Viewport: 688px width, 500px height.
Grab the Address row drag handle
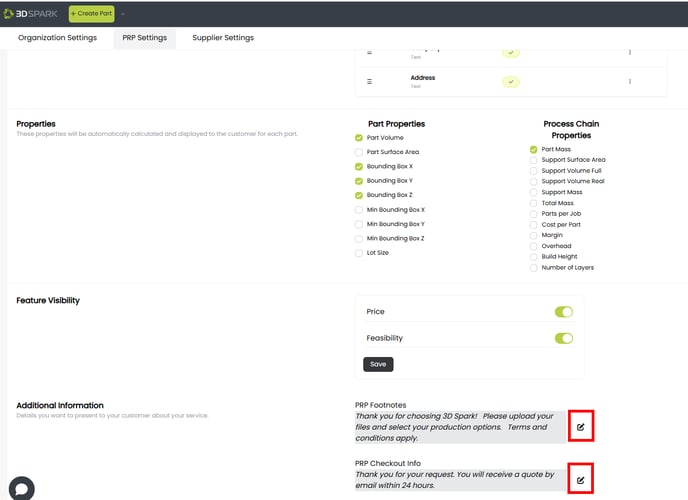(x=369, y=81)
